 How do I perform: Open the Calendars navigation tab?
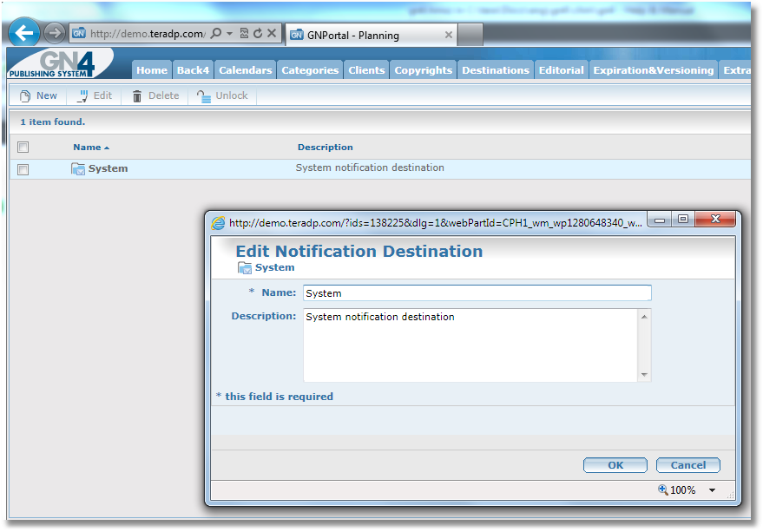pos(246,70)
